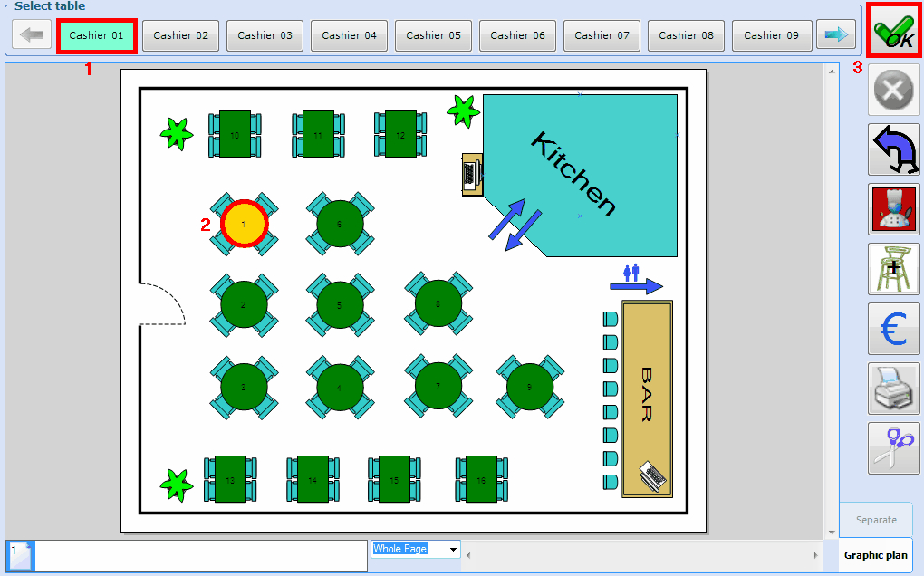Switch to the Separate tab
Image resolution: width=924 pixels, height=576 pixels.
pyautogui.click(x=875, y=520)
